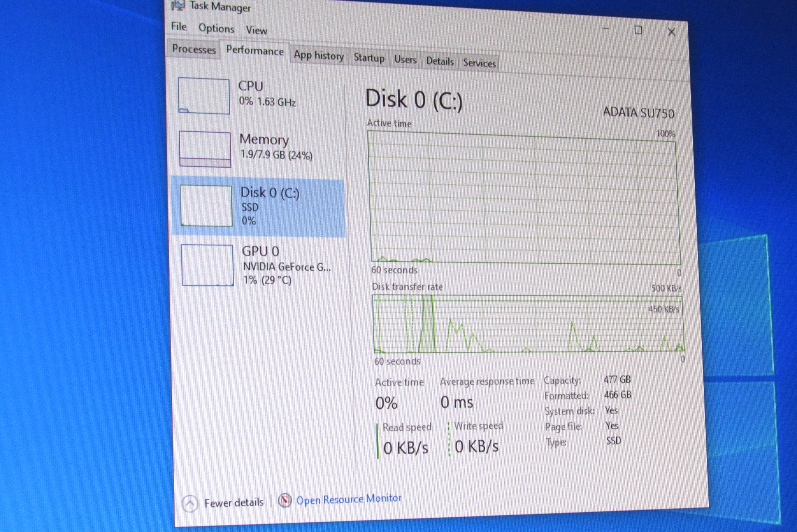The width and height of the screenshot is (797, 532).
Task: Select the Disk 0 mini graph thumbnail
Action: [206, 206]
